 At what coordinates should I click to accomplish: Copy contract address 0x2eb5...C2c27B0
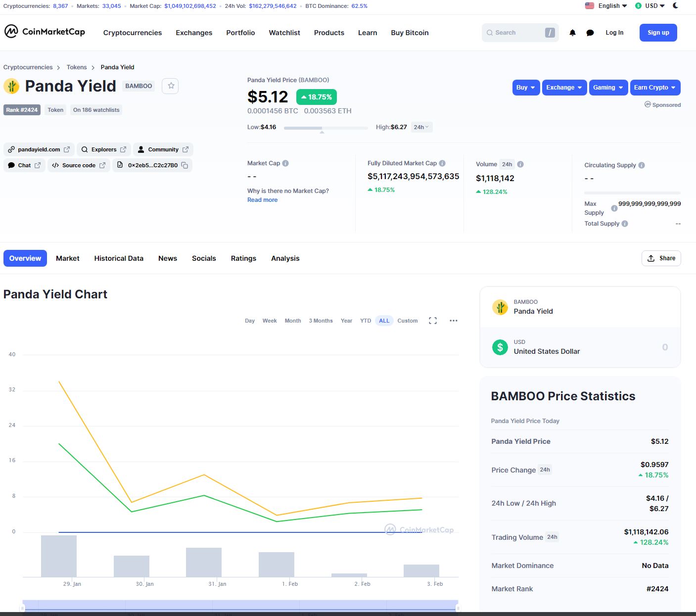coord(185,165)
